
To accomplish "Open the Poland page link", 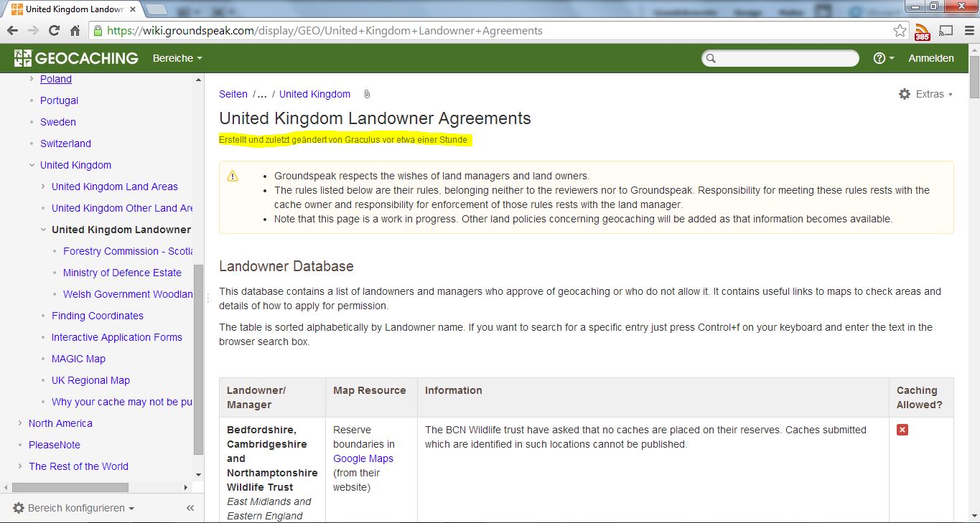I will click(56, 79).
